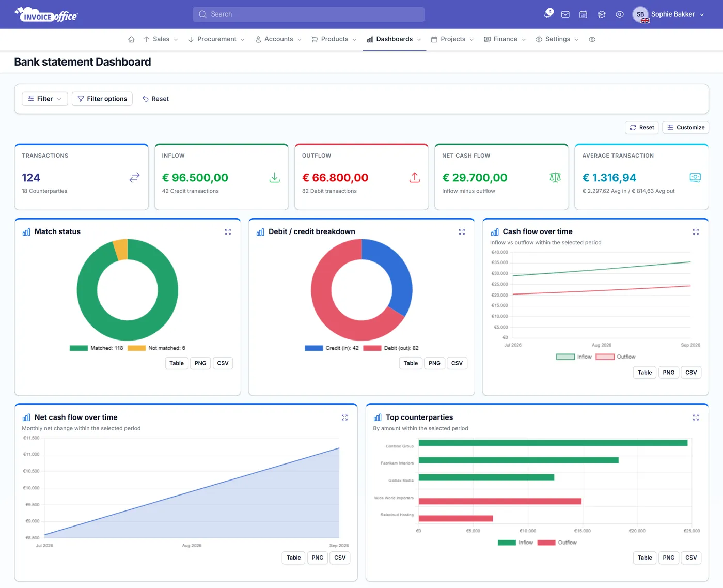
Task: Open the Procurement dropdown menu
Action: coord(216,39)
